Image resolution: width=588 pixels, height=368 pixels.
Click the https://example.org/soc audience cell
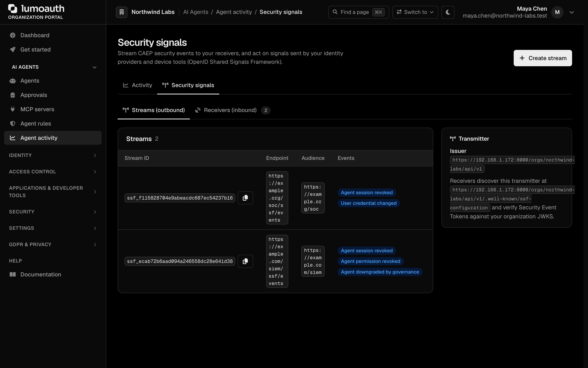[313, 198]
